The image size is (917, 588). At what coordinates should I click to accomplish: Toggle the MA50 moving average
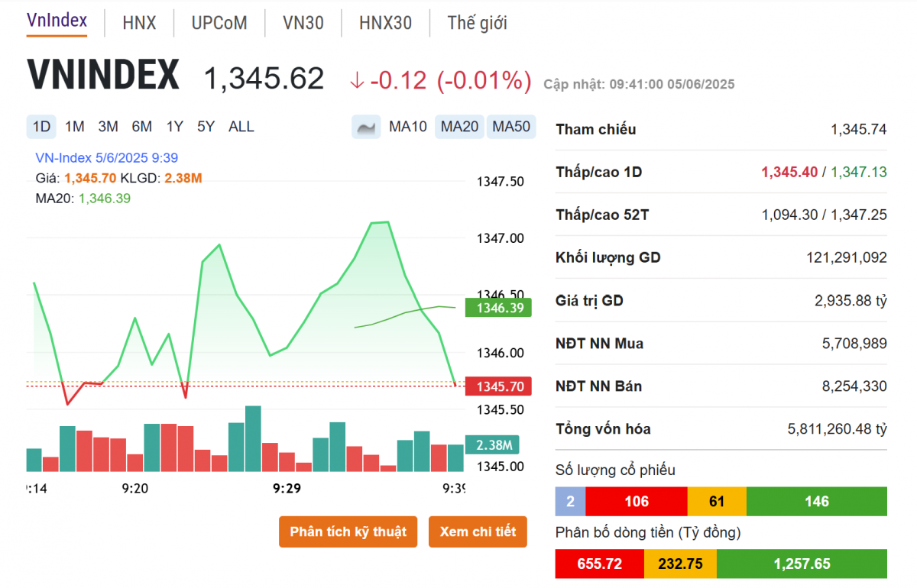point(511,127)
